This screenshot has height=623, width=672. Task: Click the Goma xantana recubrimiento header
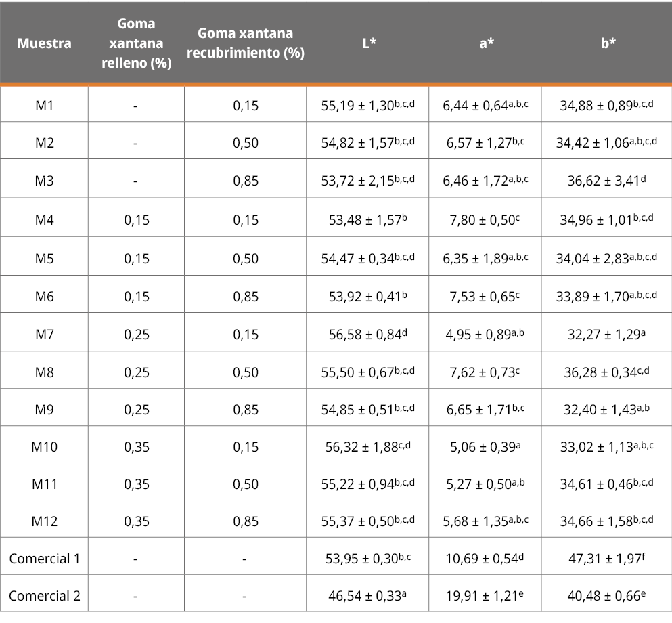pyautogui.click(x=245, y=43)
